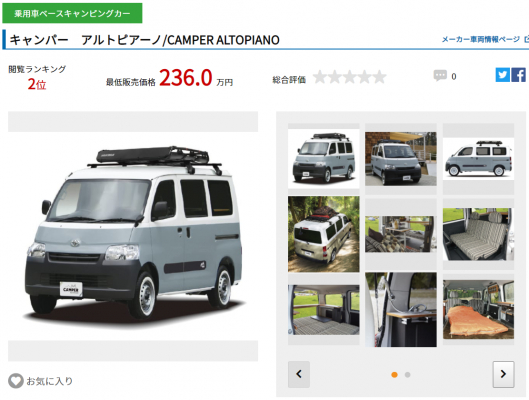Click the external link icon beside maker page
The height and width of the screenshot is (400, 529).
point(526,39)
